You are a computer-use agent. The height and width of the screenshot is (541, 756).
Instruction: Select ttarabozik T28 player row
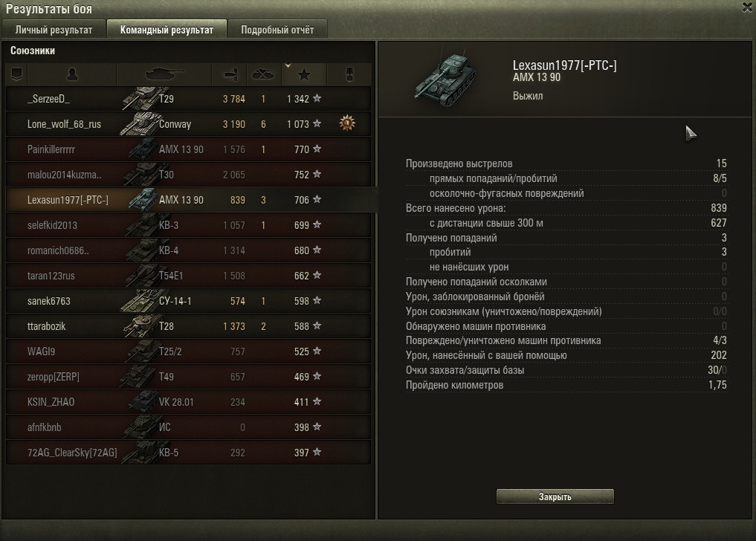tap(189, 326)
